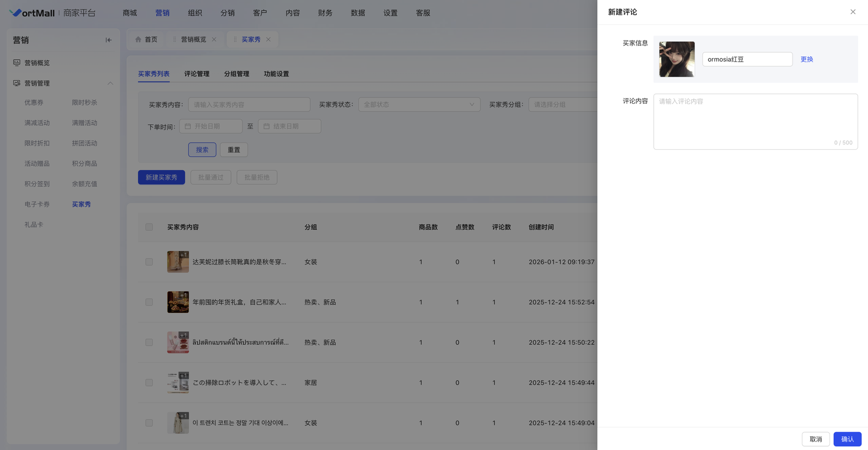Click the home icon in 首页 tab
Screen dimensions: 868x450
pyautogui.click(x=138, y=40)
